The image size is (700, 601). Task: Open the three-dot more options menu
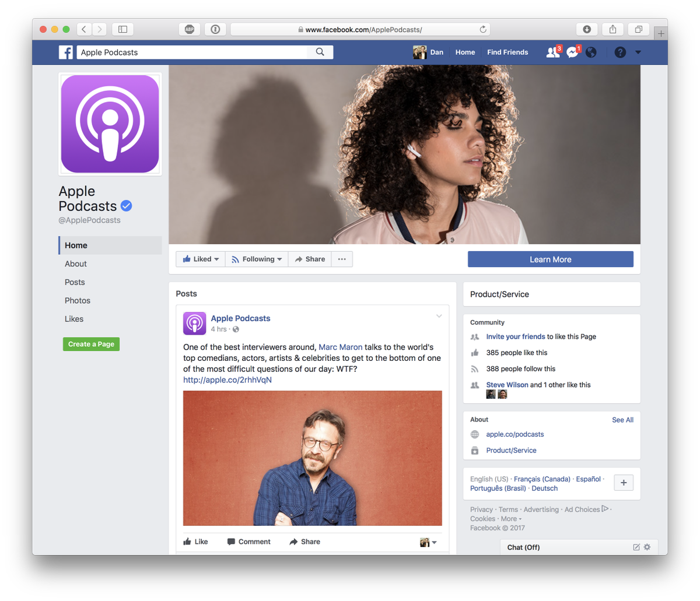tap(342, 259)
